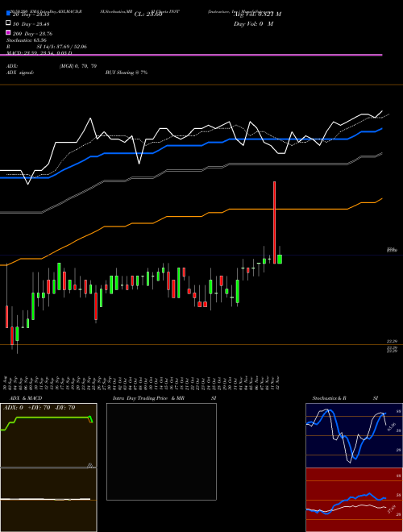Click the 'SI 14/3: 37.69 / 52.06' readout
The height and width of the screenshot is (532, 403).
coord(62,47)
